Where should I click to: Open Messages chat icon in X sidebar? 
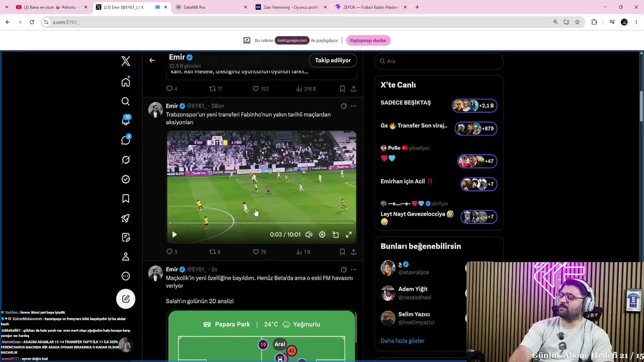coord(126,140)
